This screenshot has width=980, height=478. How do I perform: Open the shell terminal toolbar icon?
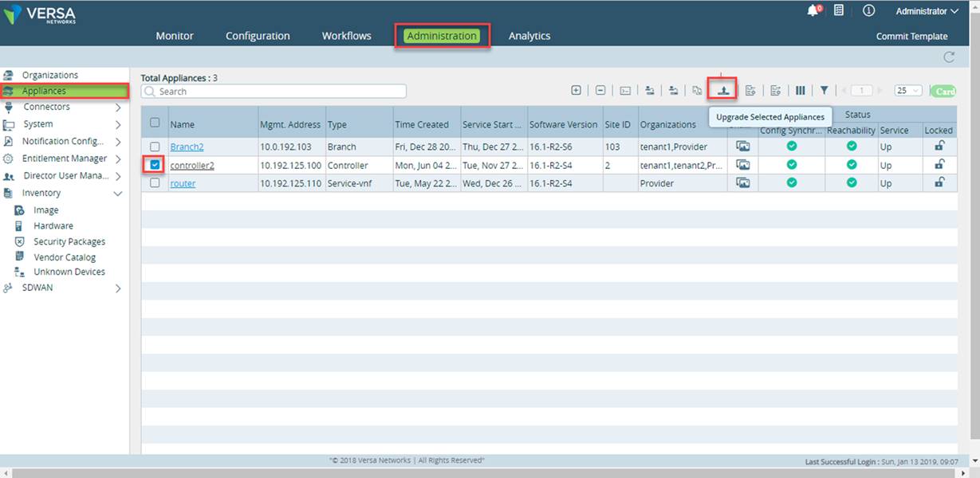coord(626,91)
